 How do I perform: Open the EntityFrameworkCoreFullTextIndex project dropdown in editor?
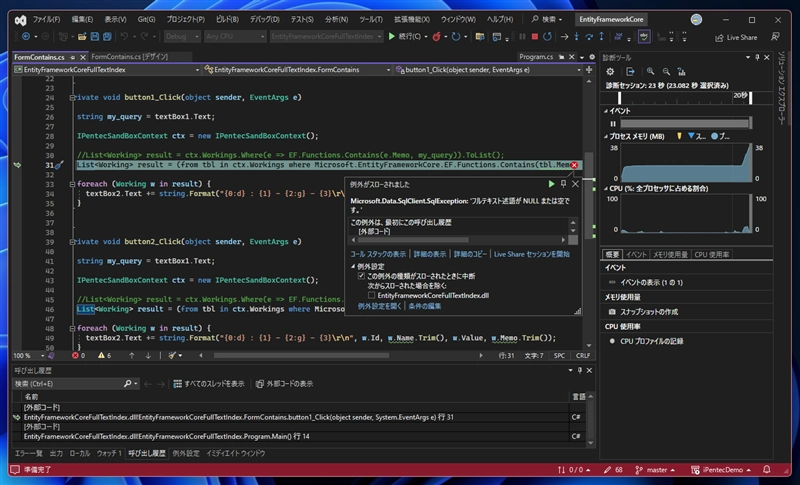pyautogui.click(x=107, y=69)
